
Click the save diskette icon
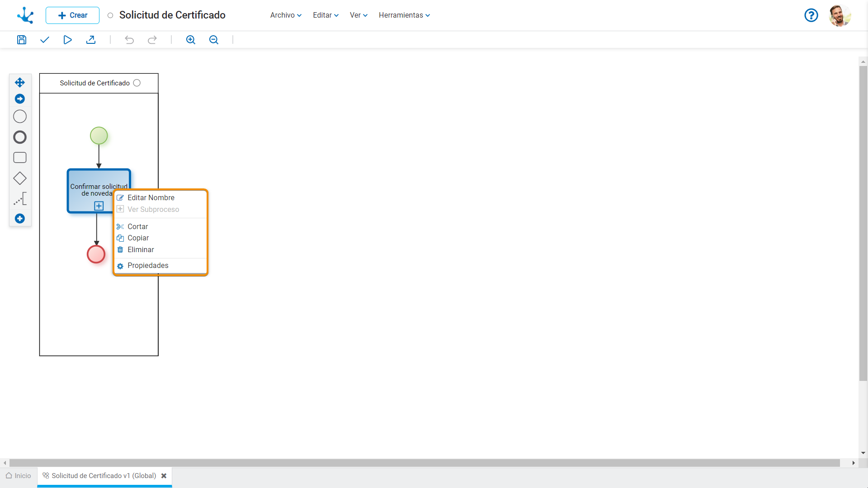click(x=22, y=40)
